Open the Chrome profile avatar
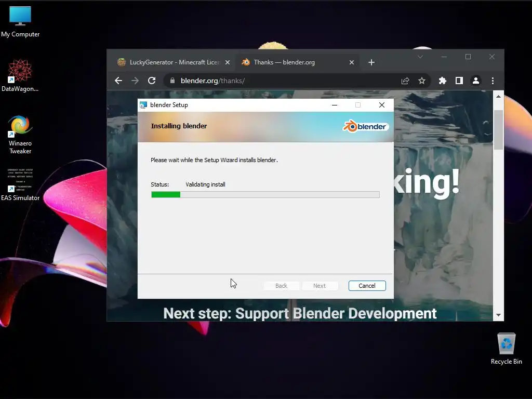Viewport: 532px width, 399px height. point(476,81)
